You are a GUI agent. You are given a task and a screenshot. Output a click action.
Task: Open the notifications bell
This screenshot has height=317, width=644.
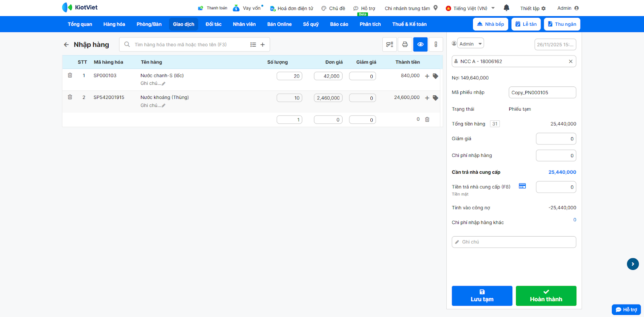pyautogui.click(x=506, y=8)
